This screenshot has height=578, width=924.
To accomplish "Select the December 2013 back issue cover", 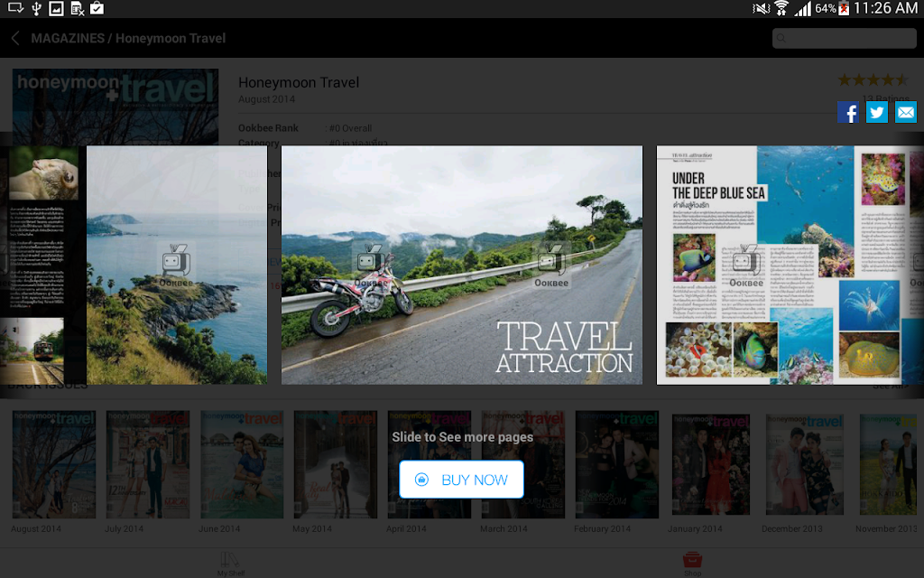I will [804, 465].
